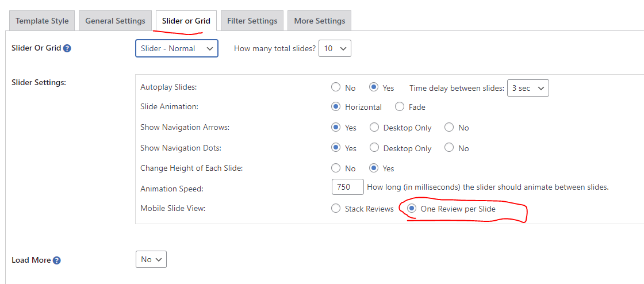Set Autoplay Slides to No
Viewport: 644px width, 284px height.
coord(336,87)
